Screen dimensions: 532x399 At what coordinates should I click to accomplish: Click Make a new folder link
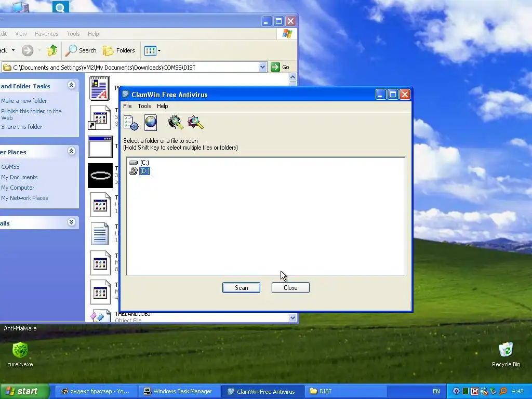pyautogui.click(x=24, y=101)
